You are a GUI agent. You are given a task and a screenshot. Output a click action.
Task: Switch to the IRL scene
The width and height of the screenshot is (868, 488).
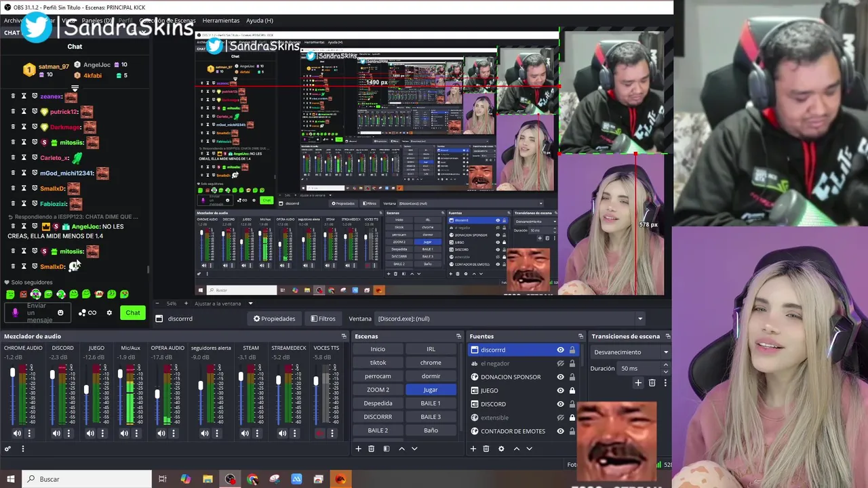point(431,349)
